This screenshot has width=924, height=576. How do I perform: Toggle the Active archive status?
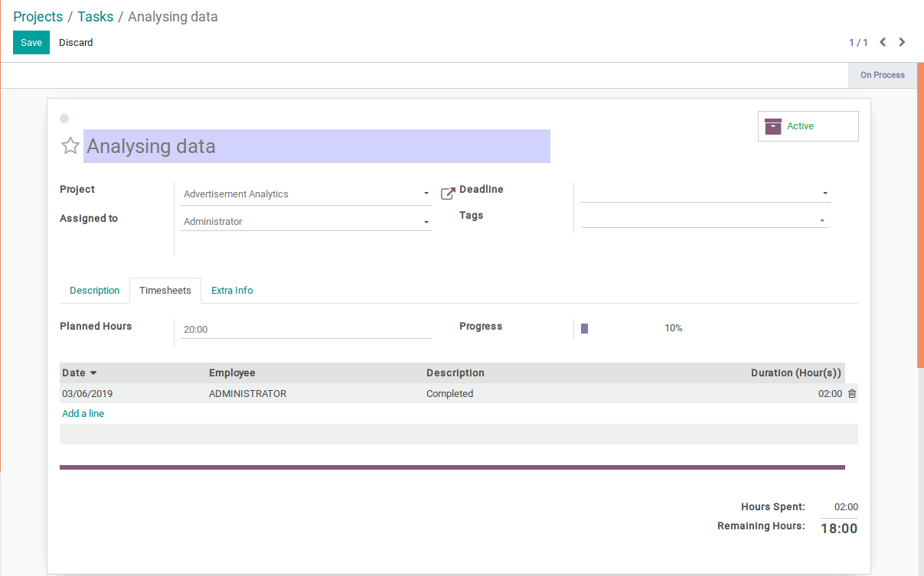tap(808, 125)
